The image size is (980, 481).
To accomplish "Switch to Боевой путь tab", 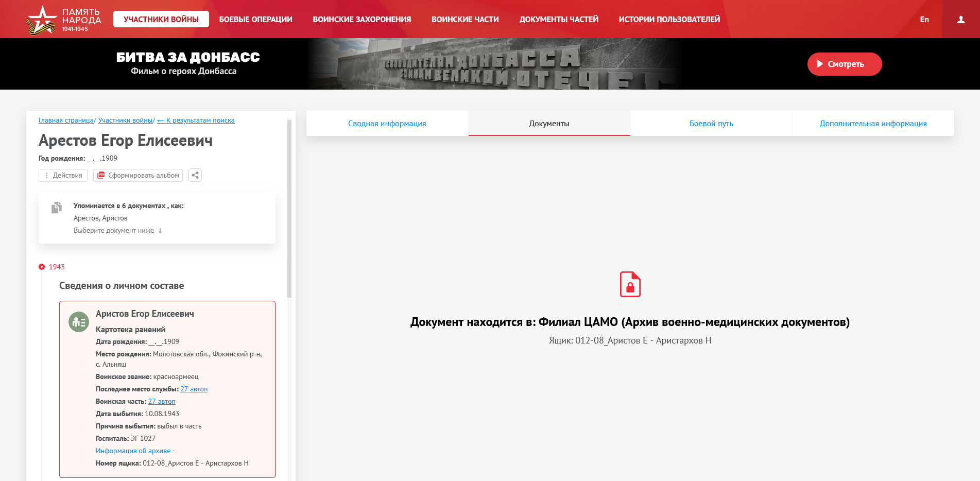I will pyautogui.click(x=711, y=124).
